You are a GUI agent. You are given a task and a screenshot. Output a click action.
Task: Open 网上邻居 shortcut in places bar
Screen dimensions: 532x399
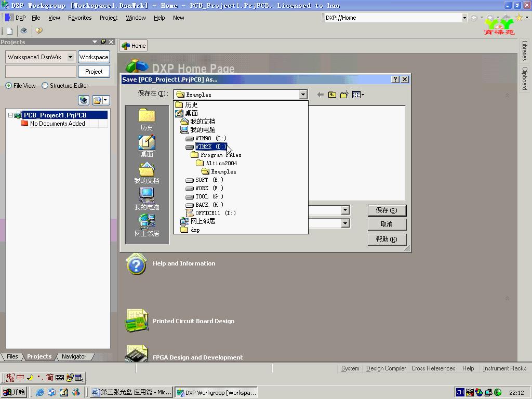(147, 225)
